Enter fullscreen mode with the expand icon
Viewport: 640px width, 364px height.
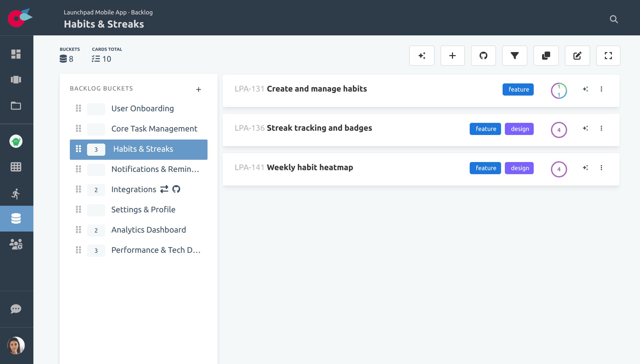pyautogui.click(x=608, y=56)
